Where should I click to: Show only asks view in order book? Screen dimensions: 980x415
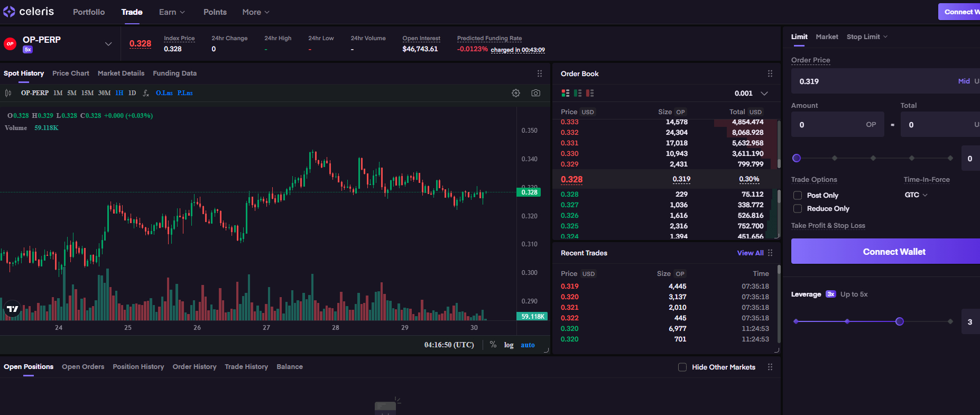[590, 93]
